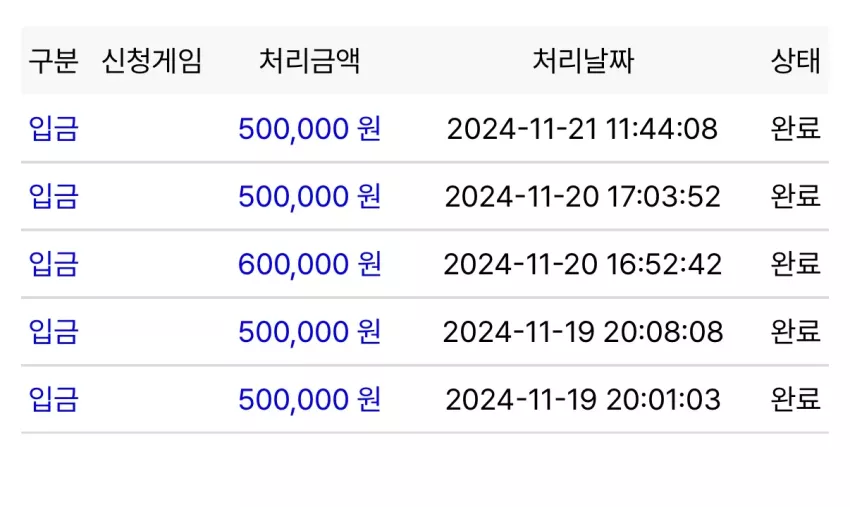Click the 상태 column header
850x507 pixels.
(795, 61)
